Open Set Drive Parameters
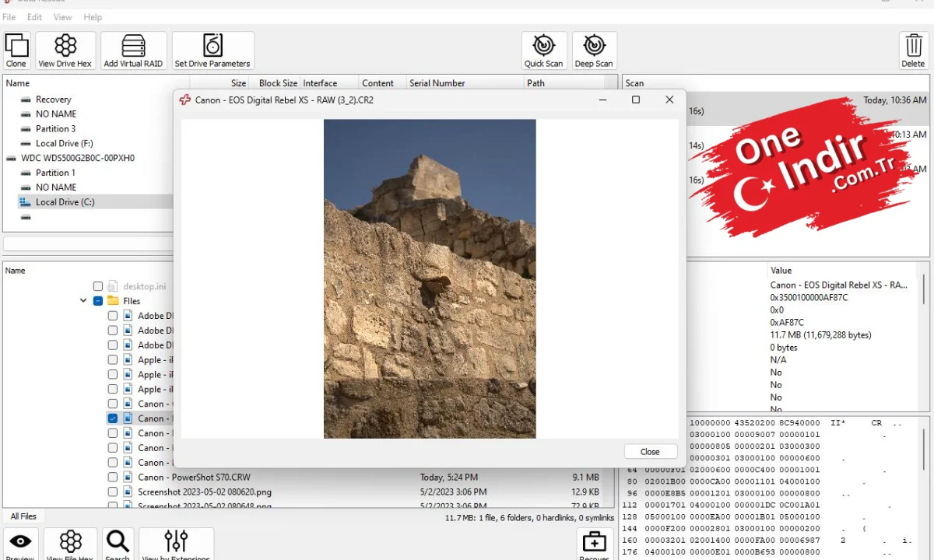934x560 pixels. click(x=212, y=51)
